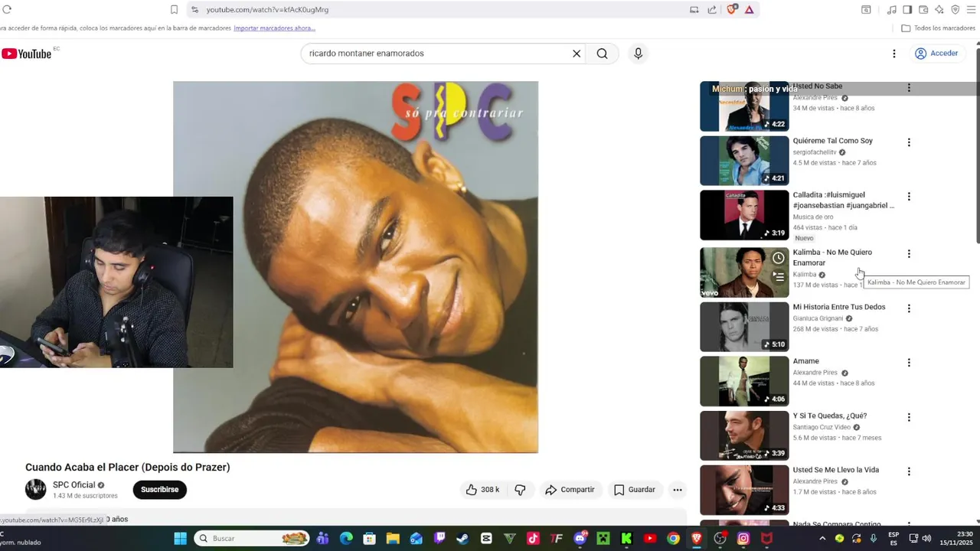Open options menu for Mi Historia Entre Tus Dedos

pos(909,308)
